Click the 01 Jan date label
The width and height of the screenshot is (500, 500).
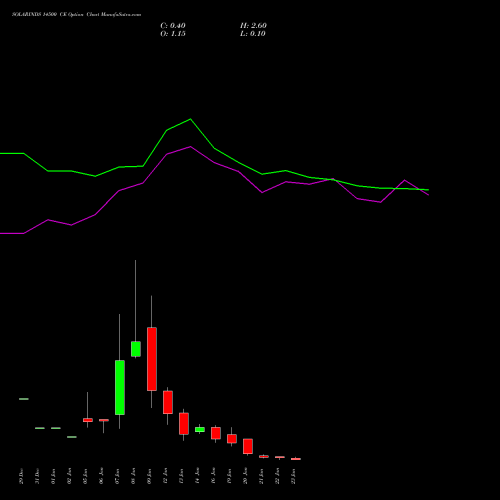pyautogui.click(x=54, y=476)
